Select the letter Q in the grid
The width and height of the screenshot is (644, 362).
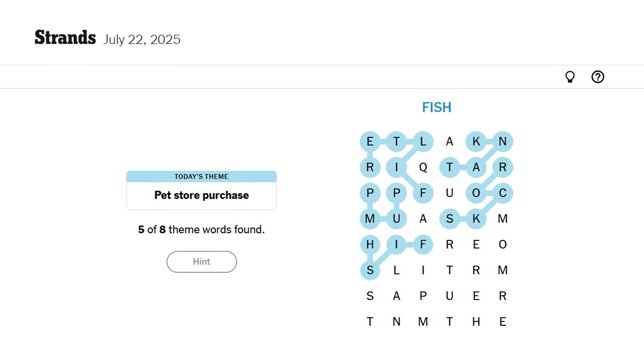tap(423, 167)
